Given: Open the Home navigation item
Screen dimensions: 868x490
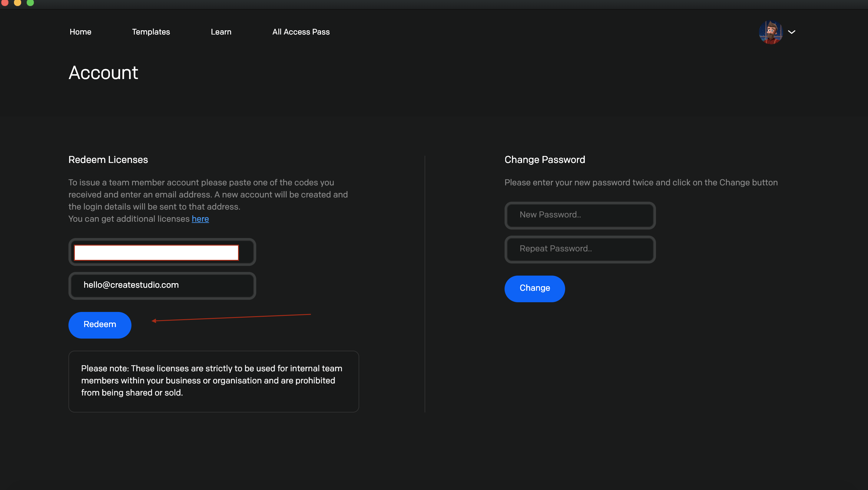Looking at the screenshot, I should (x=80, y=32).
